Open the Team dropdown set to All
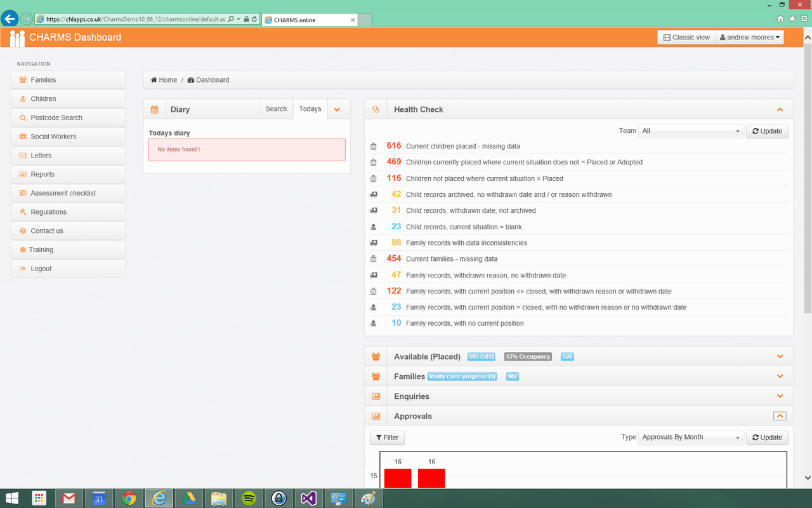This screenshot has height=508, width=812. [x=691, y=131]
